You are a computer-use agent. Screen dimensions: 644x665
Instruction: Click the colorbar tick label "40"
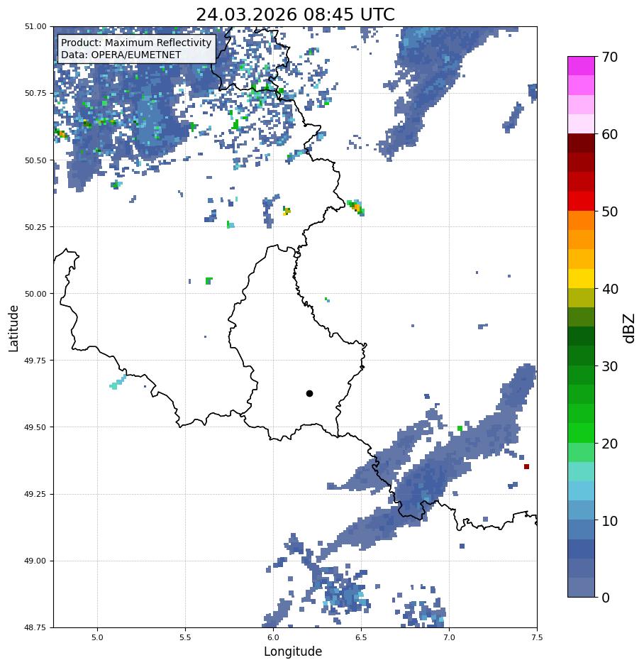[x=610, y=289]
